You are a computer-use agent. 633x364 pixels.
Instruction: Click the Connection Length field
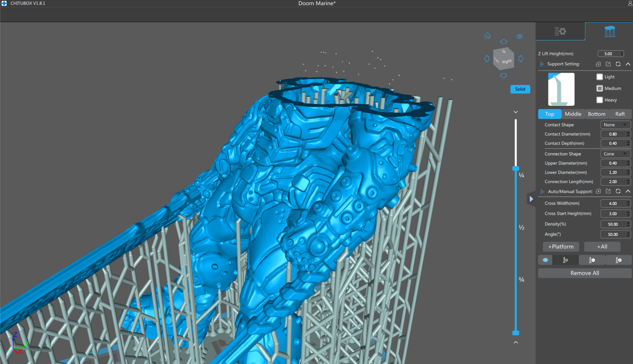(x=615, y=182)
